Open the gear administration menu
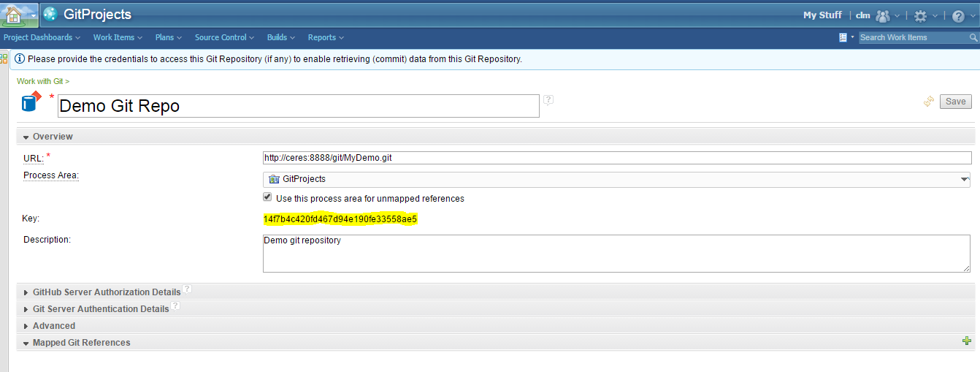This screenshot has height=372, width=980. [920, 15]
